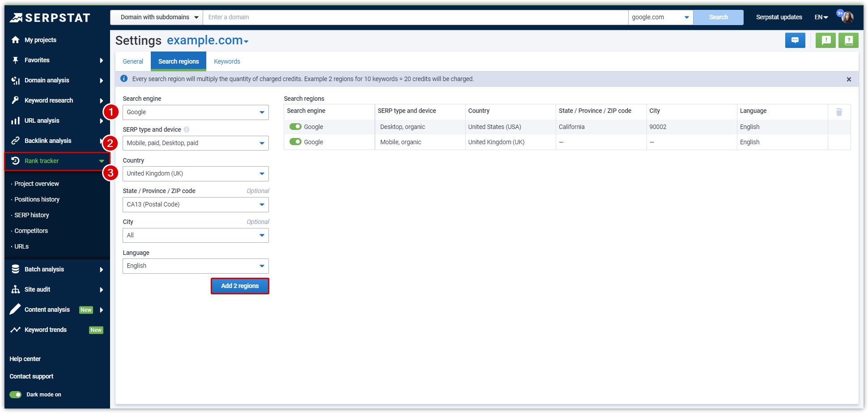This screenshot has height=413, width=868.
Task: Click the trash icon in regions table
Action: tap(839, 112)
